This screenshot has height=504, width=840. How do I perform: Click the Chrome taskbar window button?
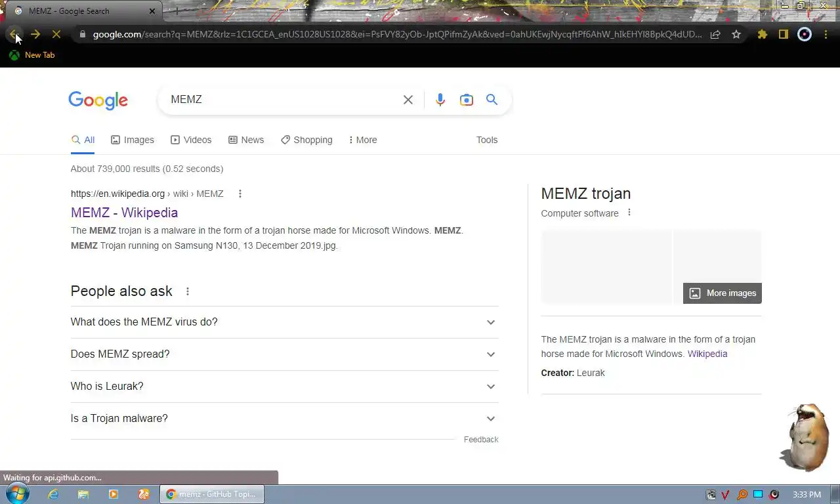point(212,494)
